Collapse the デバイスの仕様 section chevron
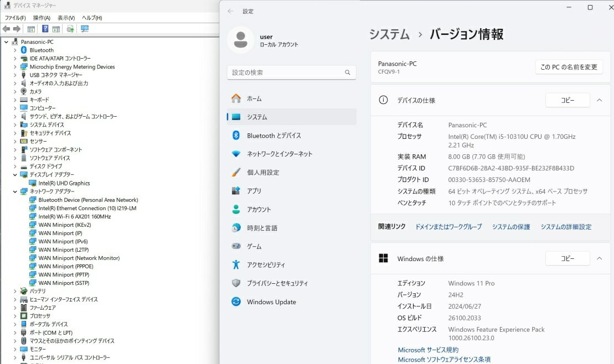This screenshot has height=364, width=614. click(599, 100)
